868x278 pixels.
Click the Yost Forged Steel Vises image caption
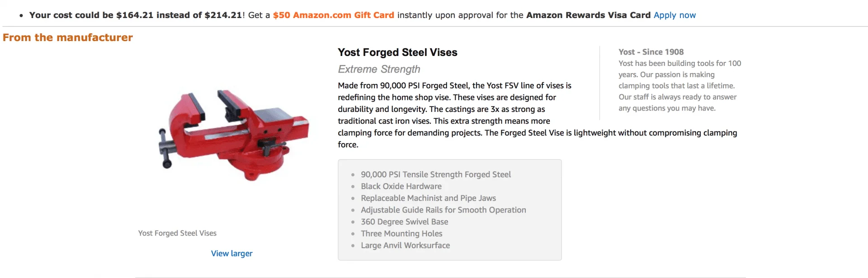(x=177, y=233)
